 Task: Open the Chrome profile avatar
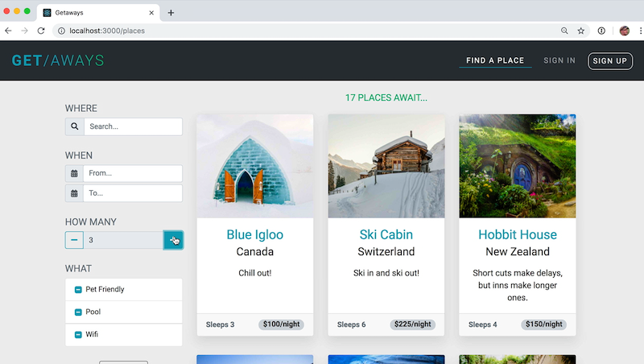tap(625, 31)
